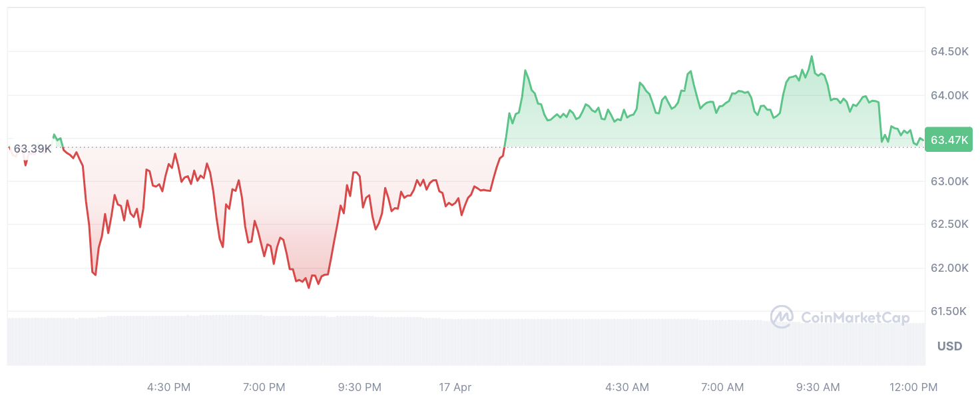
Task: Select the 4:30 AM time axis label
Action: pyautogui.click(x=627, y=387)
